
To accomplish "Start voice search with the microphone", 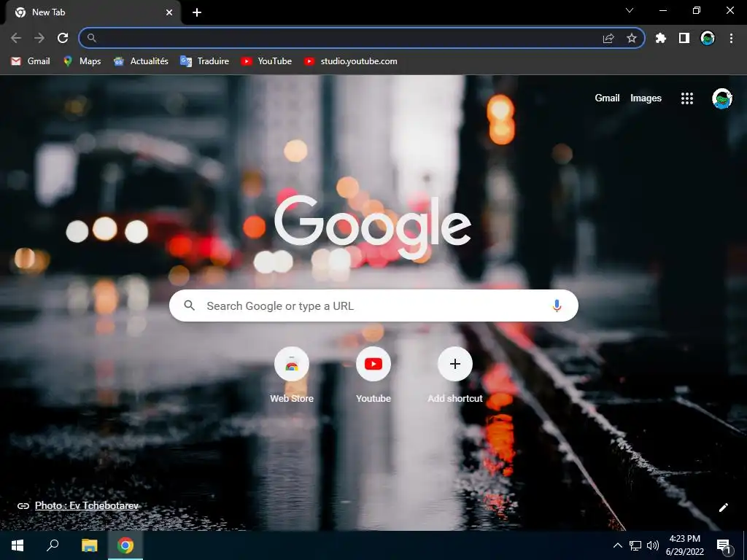I will pos(557,306).
